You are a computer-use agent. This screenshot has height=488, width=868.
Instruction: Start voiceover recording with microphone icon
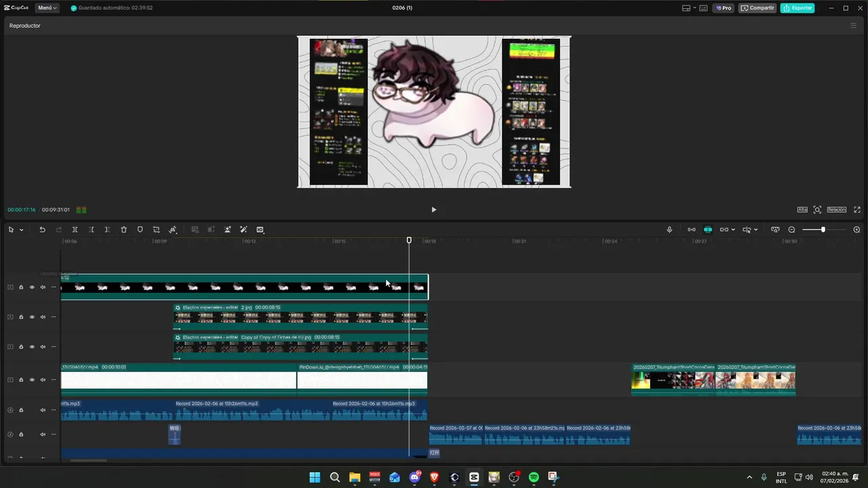[669, 230]
